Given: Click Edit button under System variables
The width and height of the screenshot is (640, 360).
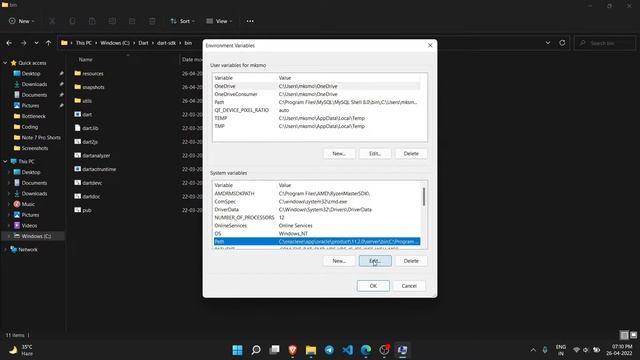Looking at the screenshot, I should pyautogui.click(x=375, y=261).
